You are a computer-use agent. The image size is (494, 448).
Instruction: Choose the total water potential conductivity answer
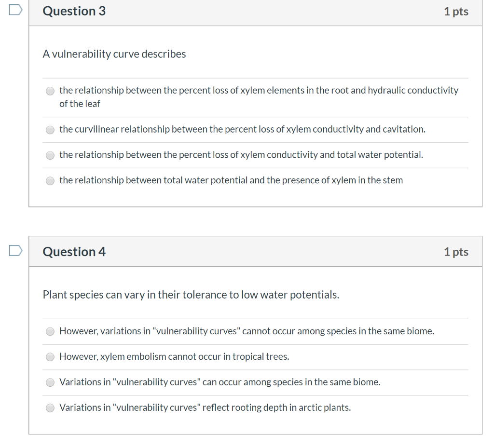[x=50, y=155]
